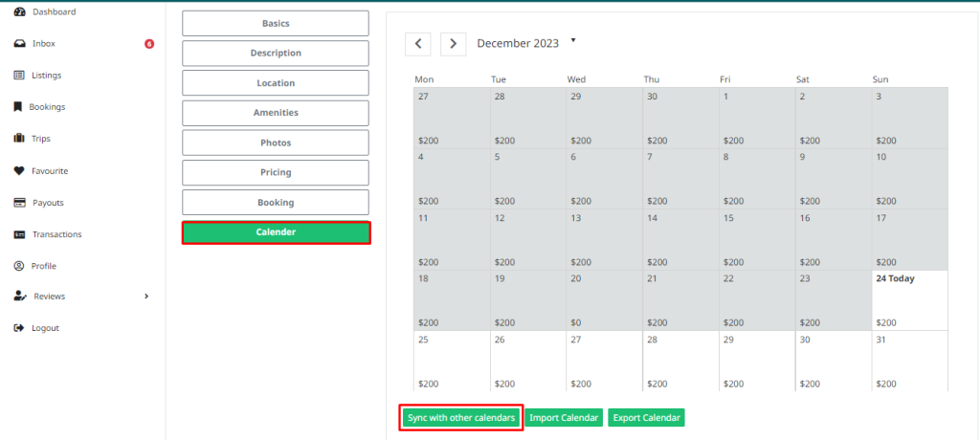The image size is (980, 440).
Task: Switch to the Pricing tab
Action: pos(275,172)
